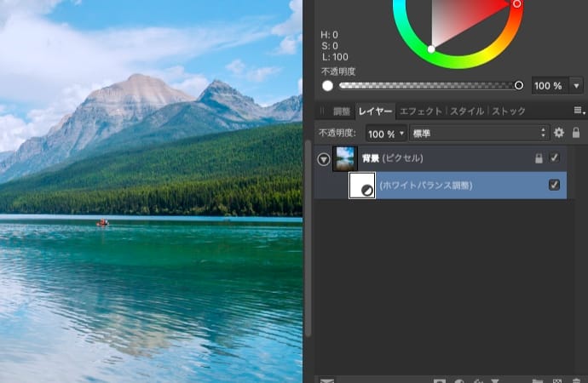Screen dimensions: 588x383
Task: Switch to the 調整 tab
Action: point(341,111)
